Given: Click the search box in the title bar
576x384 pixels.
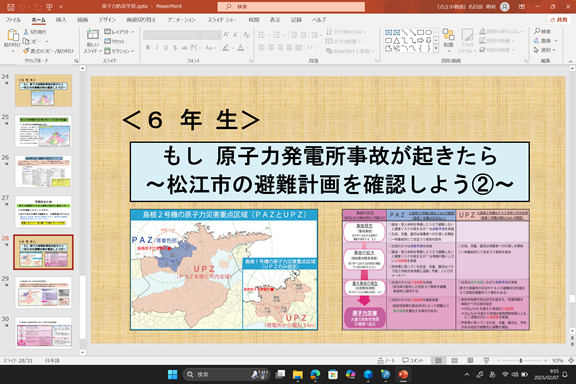Looking at the screenshot, I should tap(291, 7).
